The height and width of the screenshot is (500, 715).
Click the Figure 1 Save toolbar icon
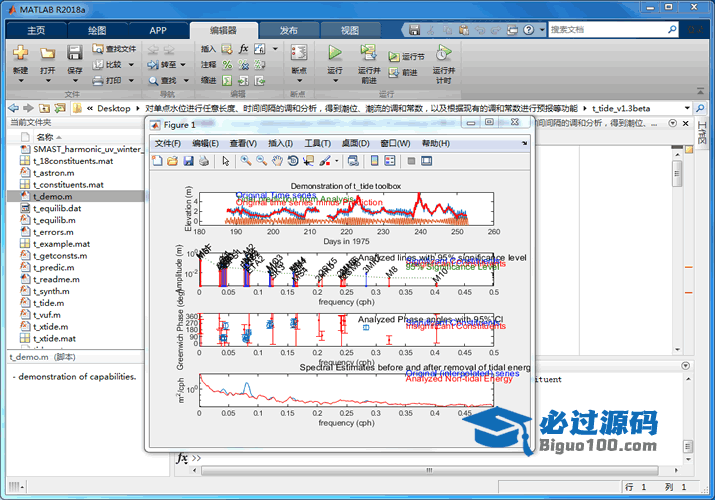[x=188, y=161]
